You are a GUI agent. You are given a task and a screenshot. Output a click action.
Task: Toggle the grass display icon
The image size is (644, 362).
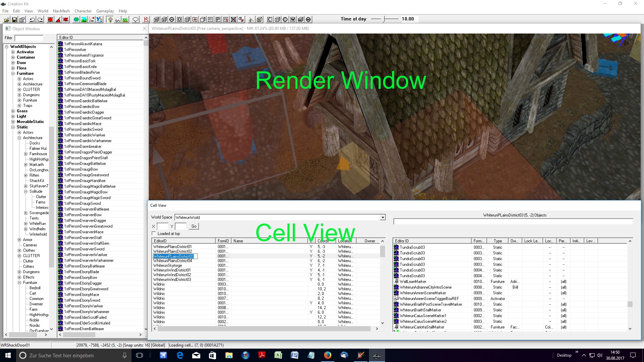tap(125, 19)
